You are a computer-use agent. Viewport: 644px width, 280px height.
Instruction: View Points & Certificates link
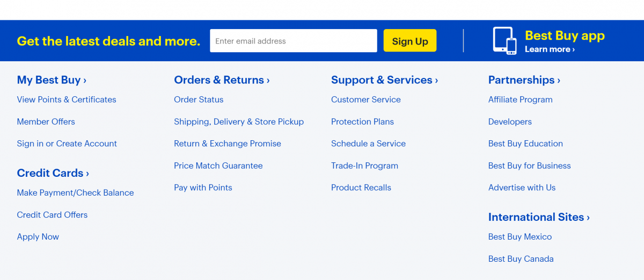(67, 99)
